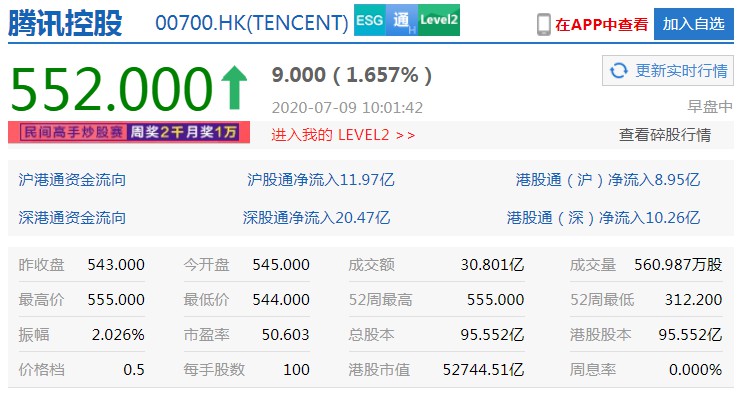This screenshot has width=744, height=406.
Task: Open 进入我的 LEVEL2 link
Action: [x=343, y=135]
